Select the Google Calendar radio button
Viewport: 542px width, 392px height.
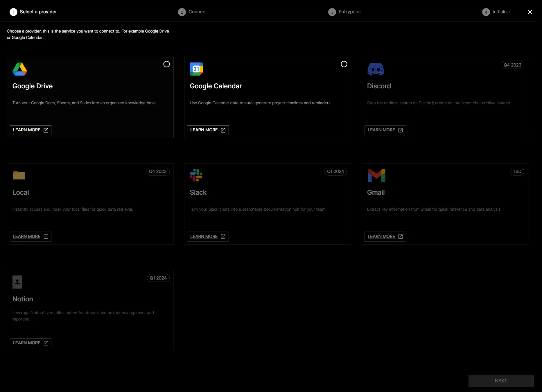click(x=344, y=64)
